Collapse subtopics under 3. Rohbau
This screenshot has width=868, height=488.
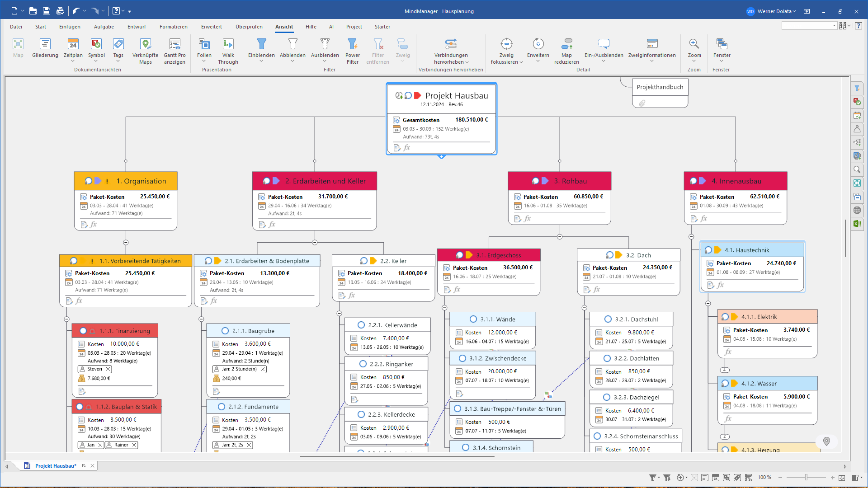(x=560, y=237)
